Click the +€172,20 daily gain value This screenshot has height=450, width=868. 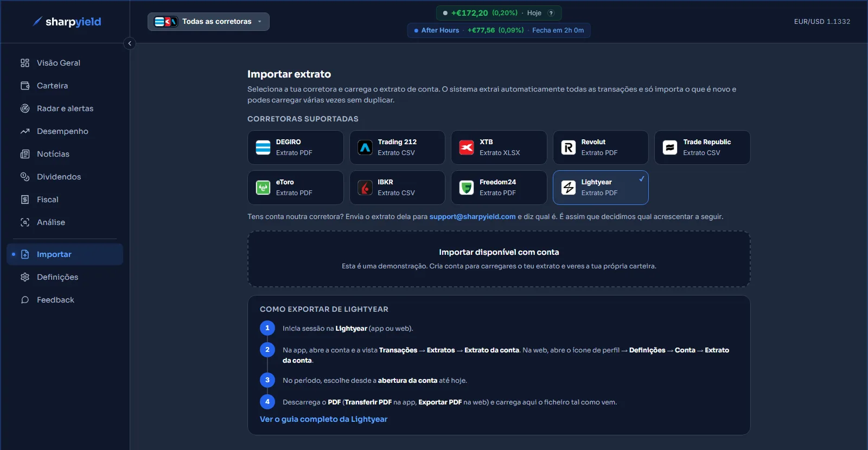pos(470,13)
